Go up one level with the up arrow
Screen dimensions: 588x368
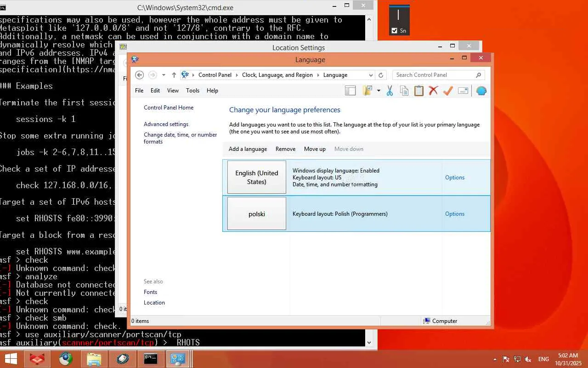coord(174,75)
